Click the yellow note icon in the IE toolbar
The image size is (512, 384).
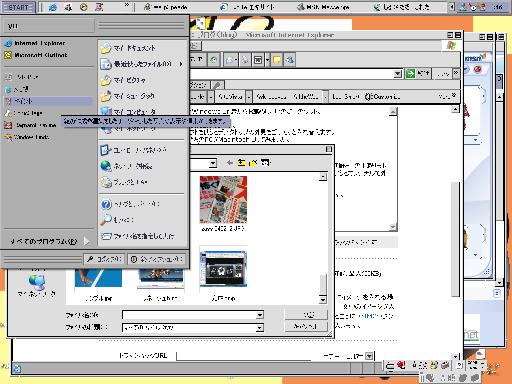point(276,60)
